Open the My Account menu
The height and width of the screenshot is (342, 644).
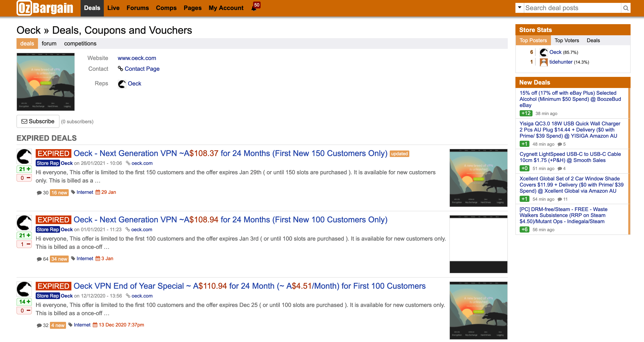pos(226,8)
